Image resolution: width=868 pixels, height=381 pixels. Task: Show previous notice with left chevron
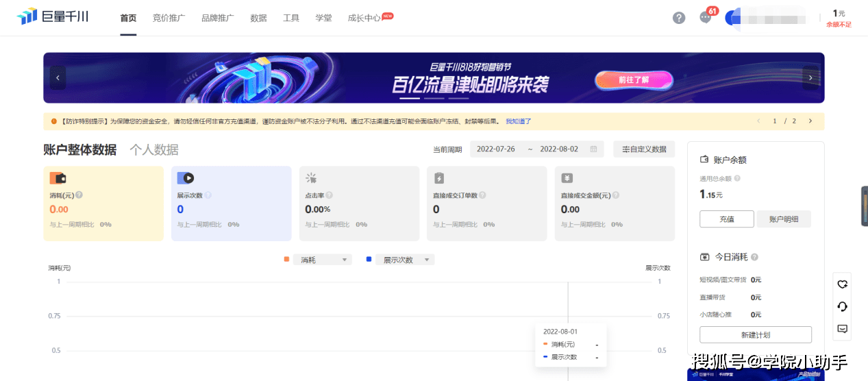[x=758, y=121]
